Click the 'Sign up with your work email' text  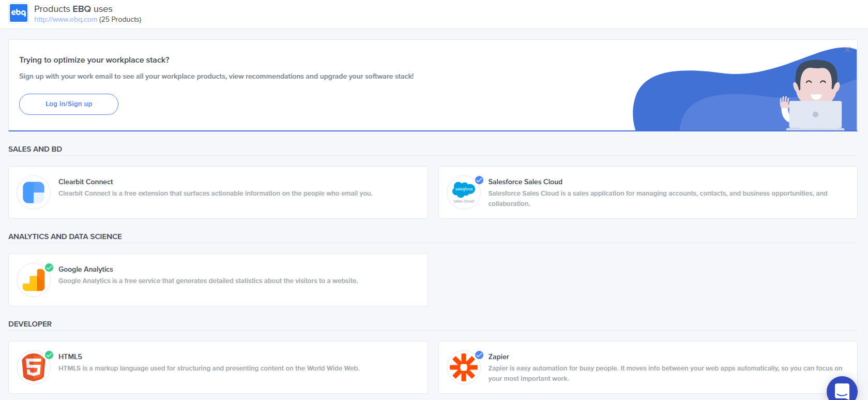(217, 76)
